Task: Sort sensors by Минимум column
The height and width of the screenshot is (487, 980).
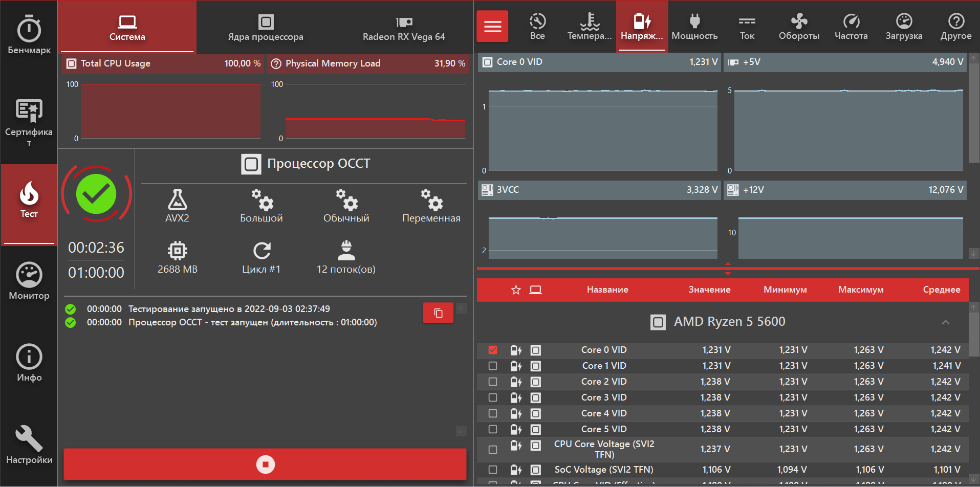Action: (785, 290)
